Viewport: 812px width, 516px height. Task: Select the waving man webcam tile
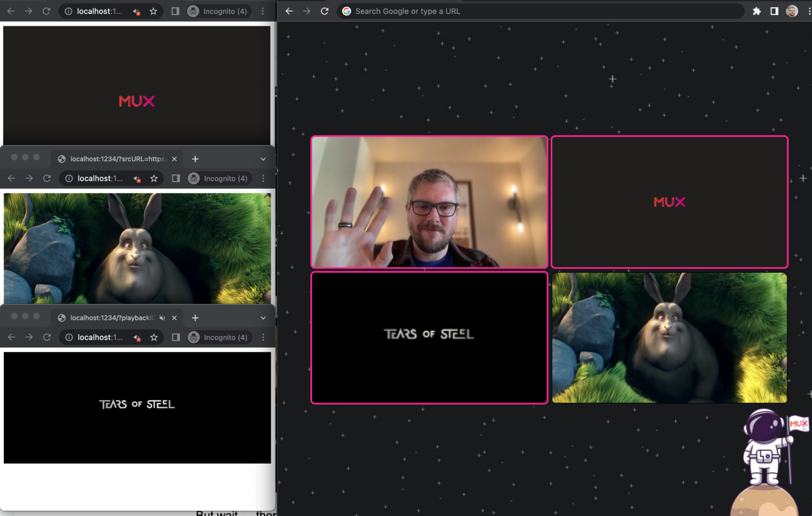[x=429, y=202]
